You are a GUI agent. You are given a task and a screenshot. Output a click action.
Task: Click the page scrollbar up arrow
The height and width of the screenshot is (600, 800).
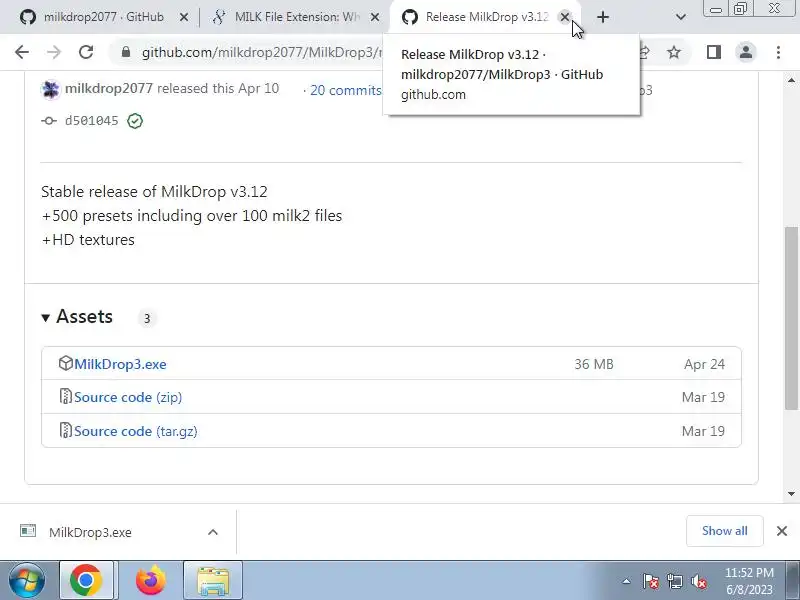(x=791, y=81)
